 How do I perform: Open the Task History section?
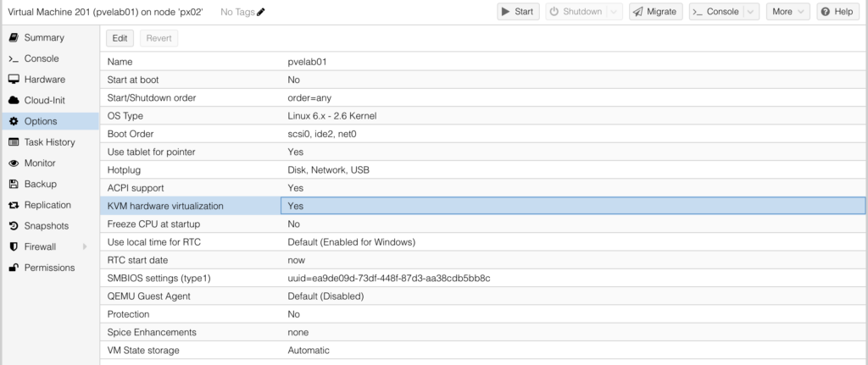point(49,142)
